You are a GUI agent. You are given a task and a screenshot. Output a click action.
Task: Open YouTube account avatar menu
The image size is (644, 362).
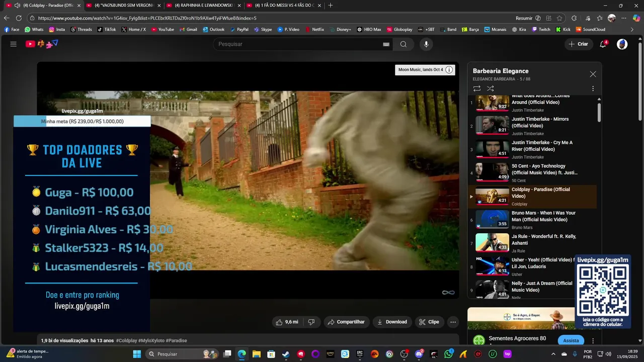click(x=622, y=44)
